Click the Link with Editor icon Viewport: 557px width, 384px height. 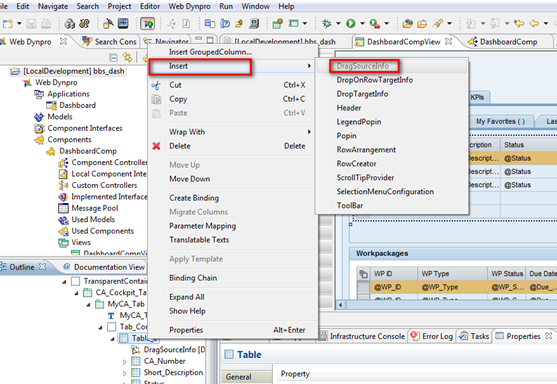[x=127, y=57]
